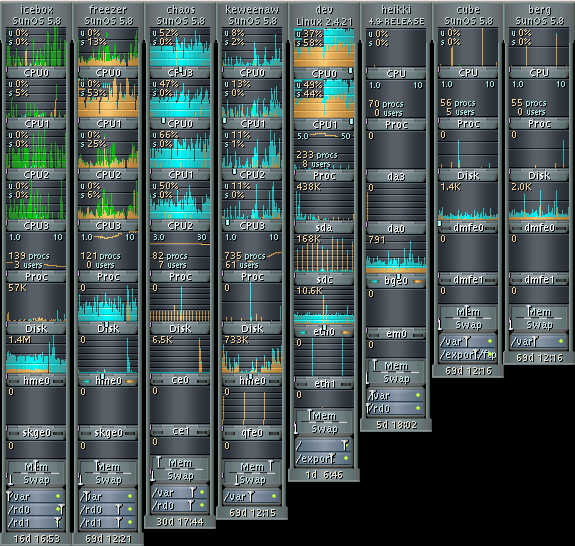Click the qfe0 interface label in keweenaw
Image resolution: width=575 pixels, height=546 pixels.
pos(252,433)
